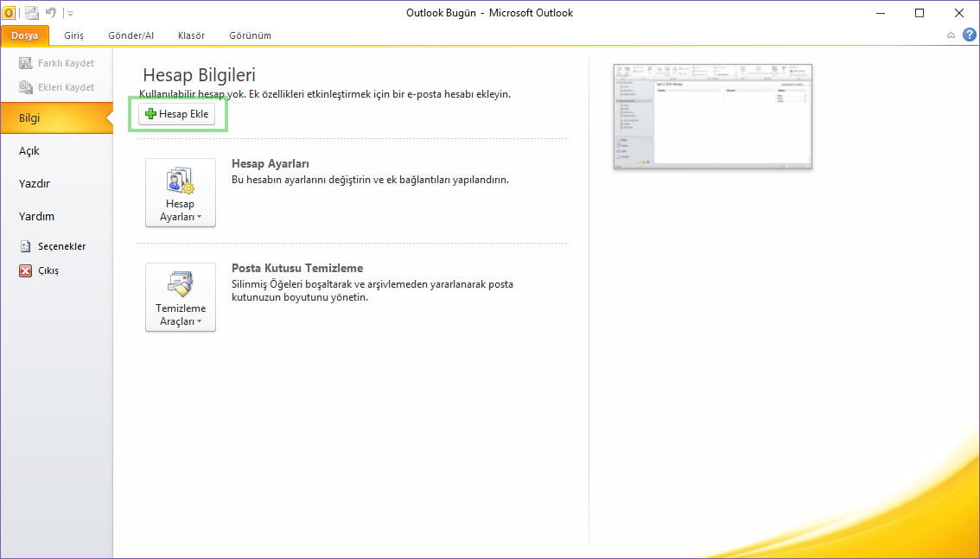This screenshot has height=559, width=980.
Task: Open the Temizleme Araçları dropdown button
Action: 181,297
